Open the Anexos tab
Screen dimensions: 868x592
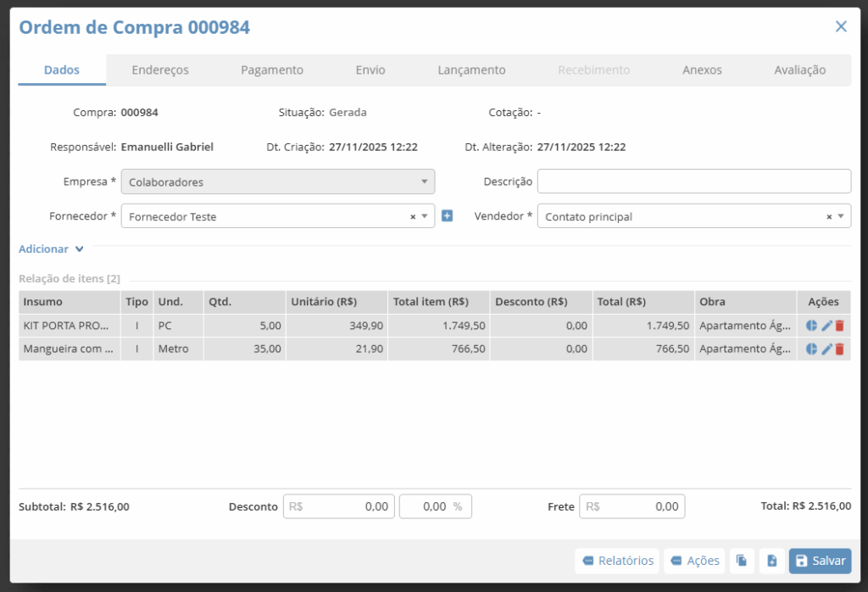click(x=702, y=70)
